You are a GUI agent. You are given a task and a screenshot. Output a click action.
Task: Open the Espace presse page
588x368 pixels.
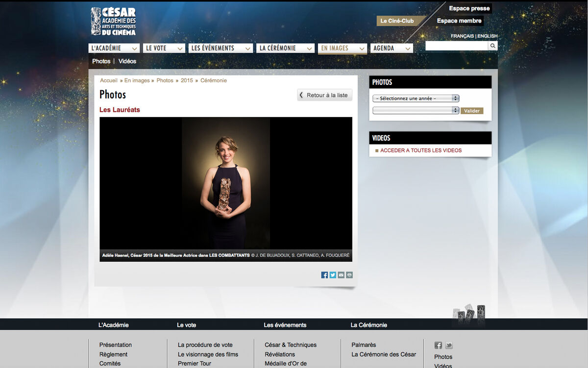click(469, 8)
